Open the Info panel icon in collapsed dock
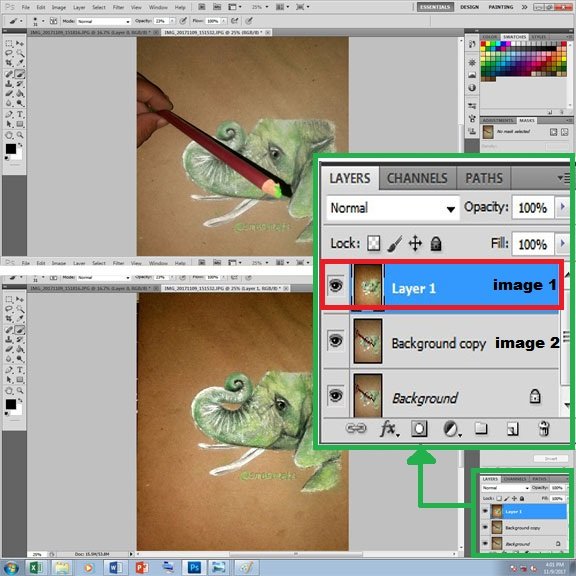Screen dimensions: 576x576 pyautogui.click(x=472, y=88)
